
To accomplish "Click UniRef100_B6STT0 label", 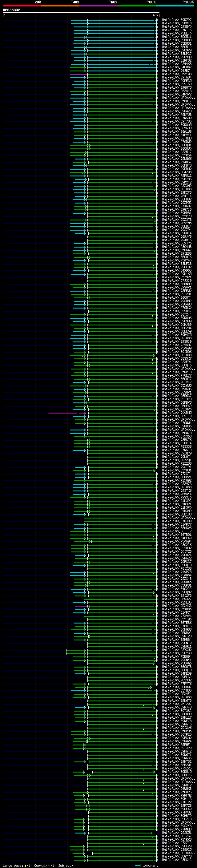I will 177,416.
